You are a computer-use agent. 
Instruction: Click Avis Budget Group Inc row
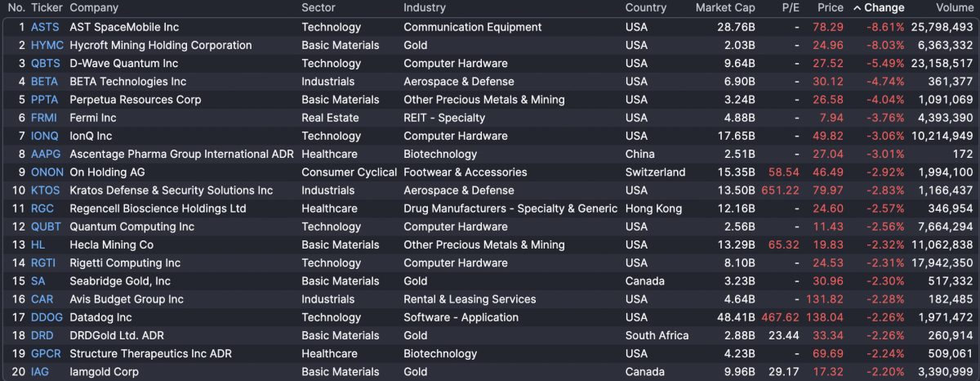(126, 299)
